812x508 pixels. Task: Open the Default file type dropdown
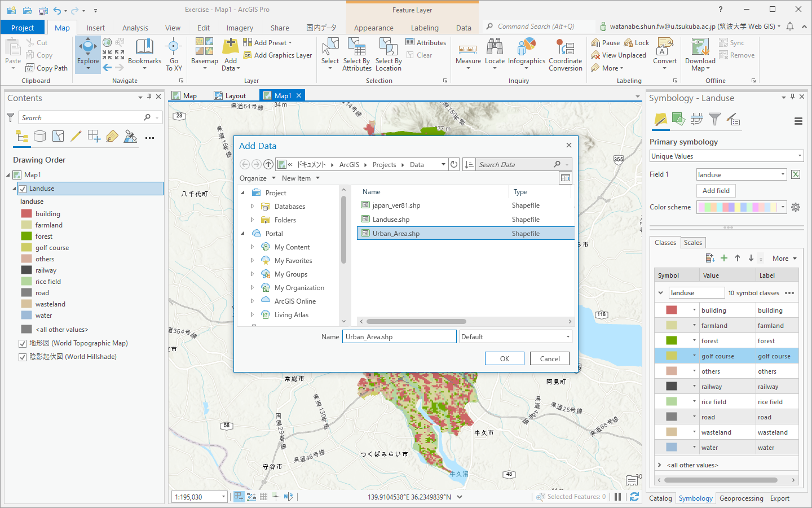pos(515,337)
